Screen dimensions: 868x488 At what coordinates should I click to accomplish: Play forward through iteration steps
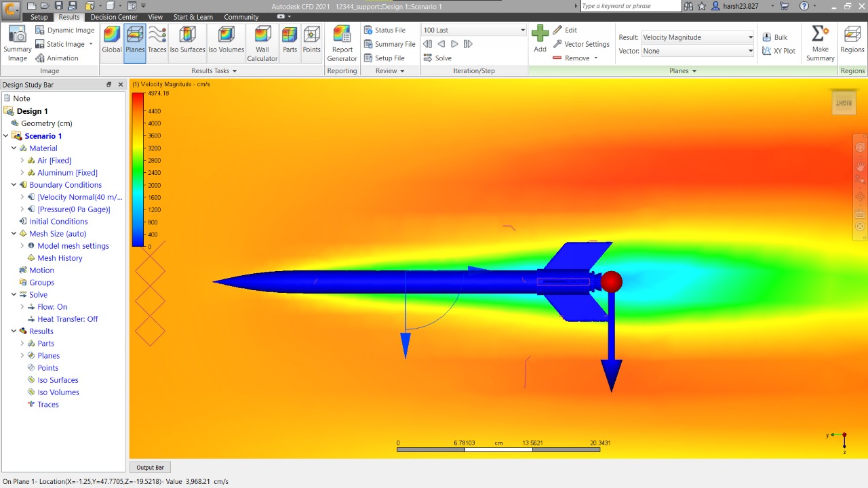454,44
